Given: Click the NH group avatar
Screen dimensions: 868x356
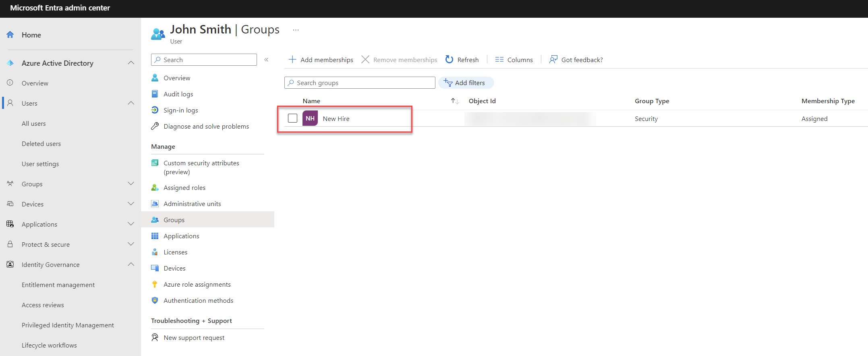Looking at the screenshot, I should point(310,118).
